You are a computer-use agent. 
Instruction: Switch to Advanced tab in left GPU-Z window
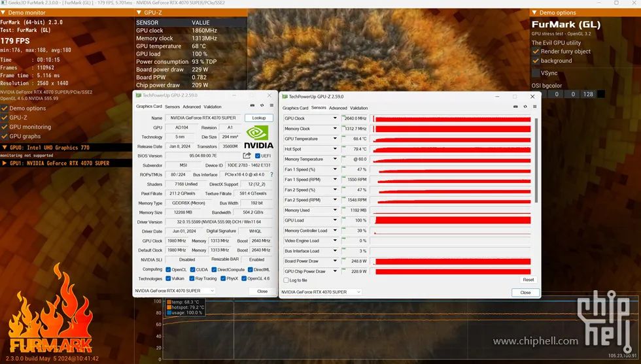192,107
